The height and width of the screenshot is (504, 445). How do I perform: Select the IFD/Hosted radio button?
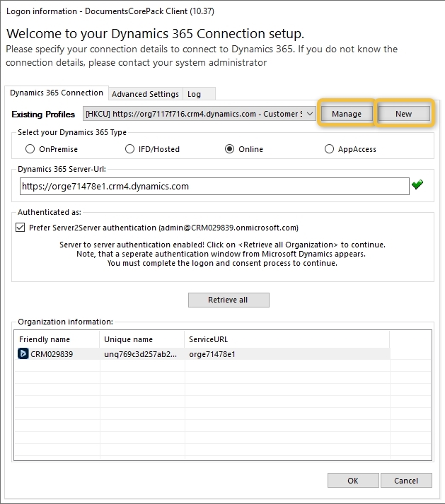click(129, 149)
